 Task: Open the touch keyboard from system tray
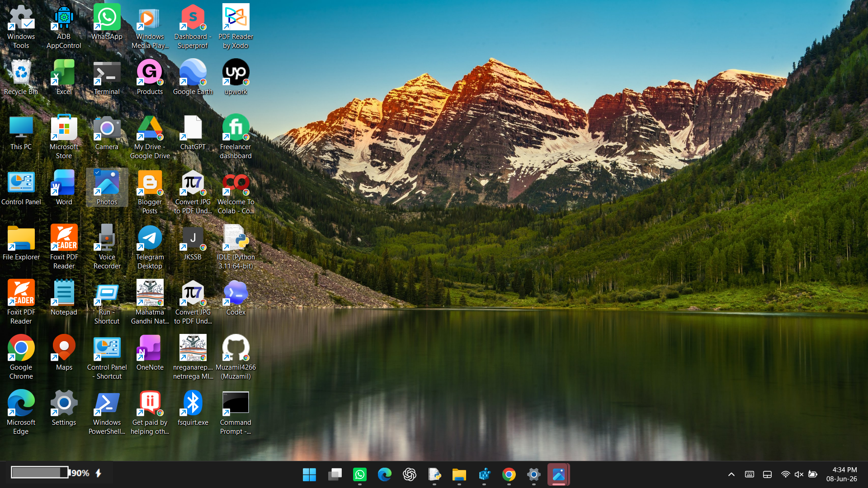coord(749,474)
